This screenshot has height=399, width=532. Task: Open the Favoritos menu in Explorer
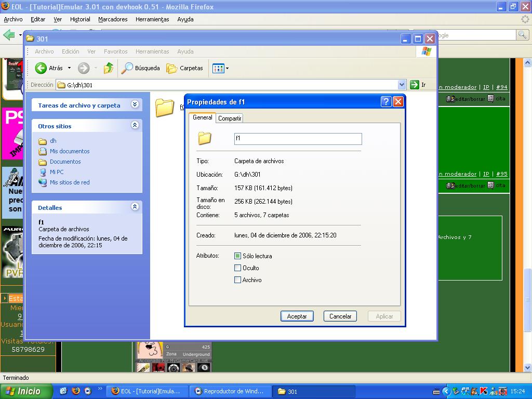[115, 51]
